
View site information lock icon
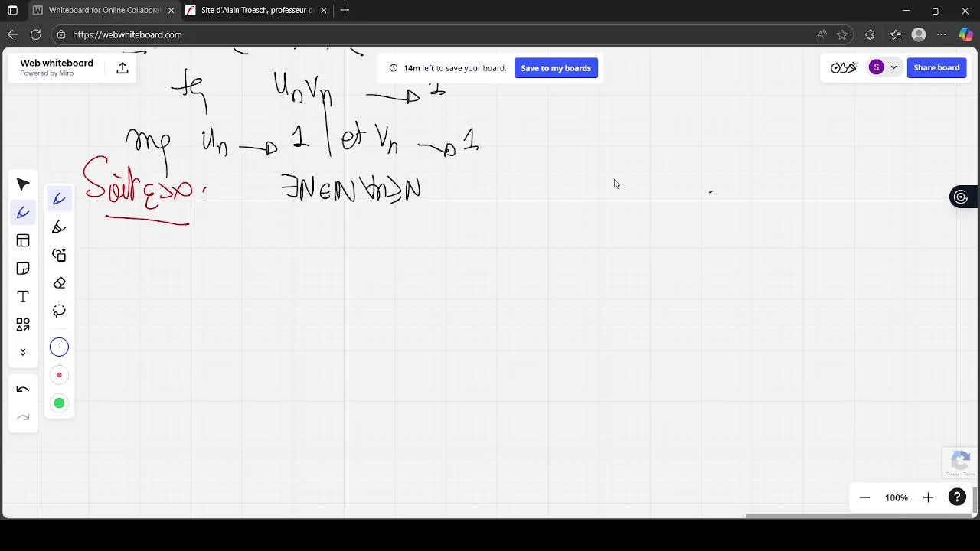[x=61, y=34]
